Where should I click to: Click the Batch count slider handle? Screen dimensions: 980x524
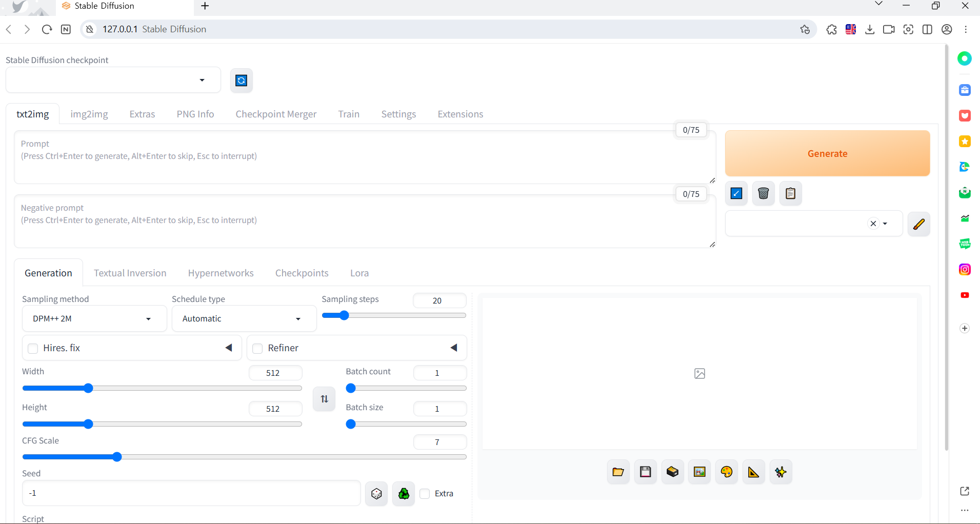coord(351,388)
